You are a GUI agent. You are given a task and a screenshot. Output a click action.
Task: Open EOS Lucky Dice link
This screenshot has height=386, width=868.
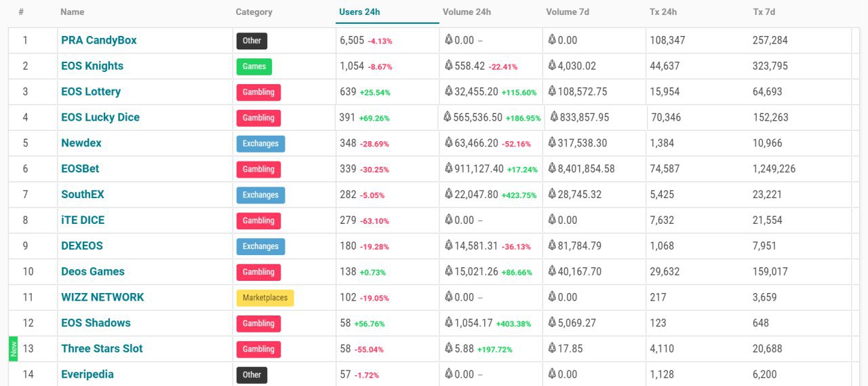click(100, 118)
